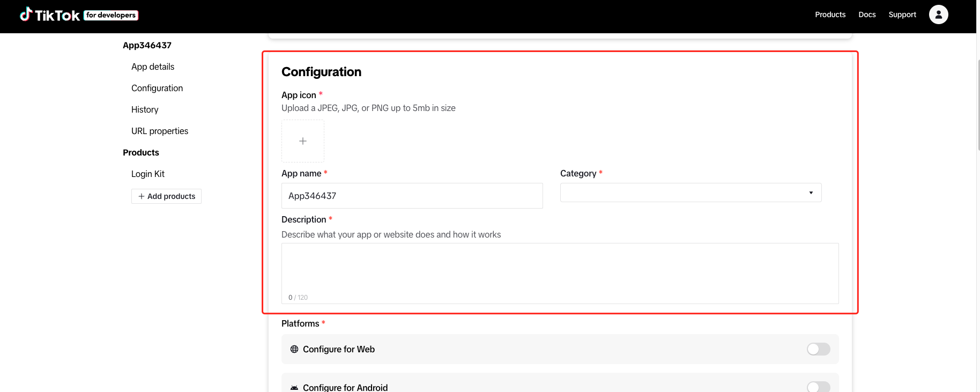Open the Products menu in header
Image resolution: width=980 pixels, height=392 pixels.
tap(830, 14)
